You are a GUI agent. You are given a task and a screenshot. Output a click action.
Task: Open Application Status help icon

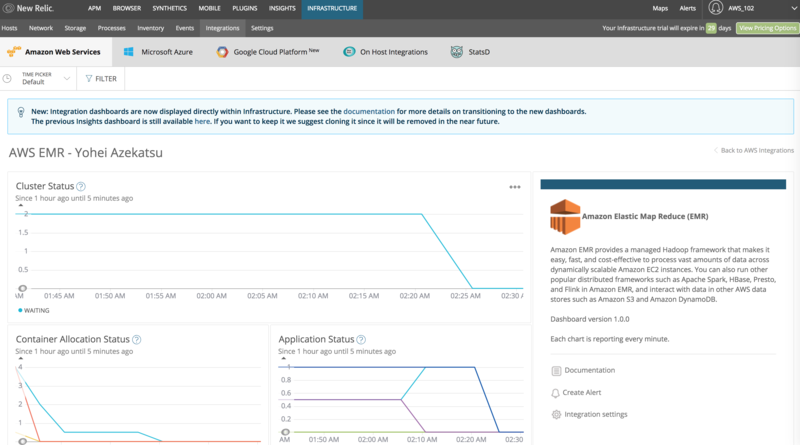pyautogui.click(x=361, y=339)
